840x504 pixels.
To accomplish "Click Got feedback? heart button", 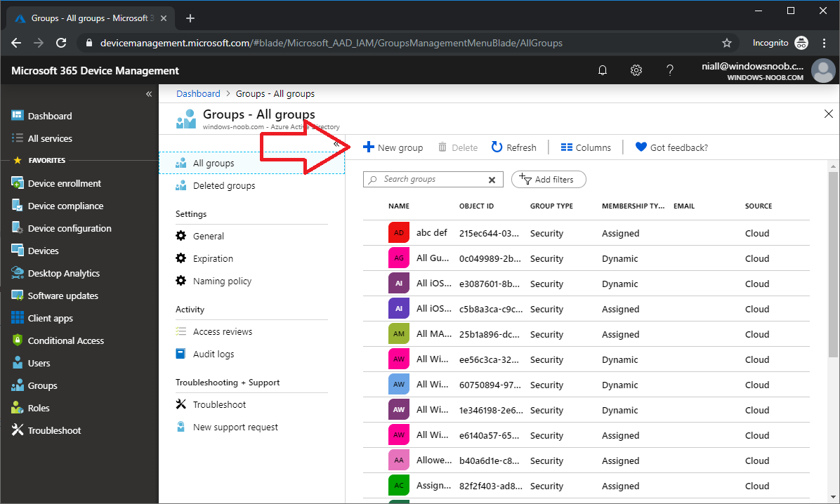I will (671, 147).
